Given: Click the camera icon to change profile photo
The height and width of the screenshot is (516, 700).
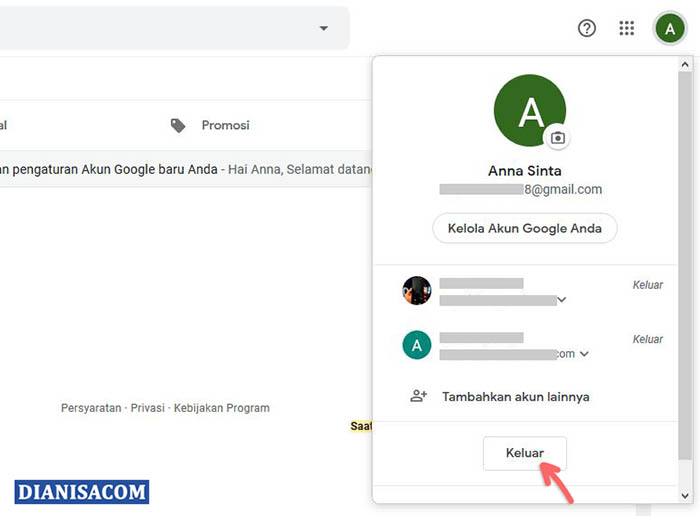Looking at the screenshot, I should [x=558, y=138].
